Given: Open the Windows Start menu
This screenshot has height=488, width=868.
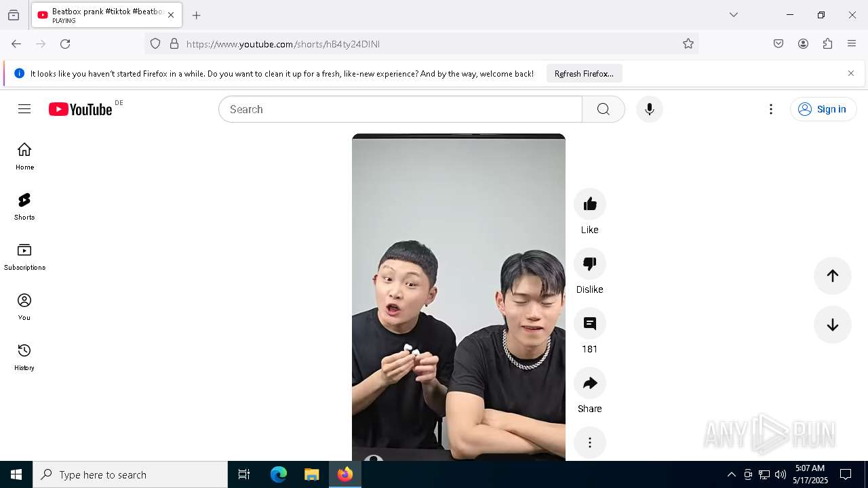Looking at the screenshot, I should pyautogui.click(x=16, y=474).
